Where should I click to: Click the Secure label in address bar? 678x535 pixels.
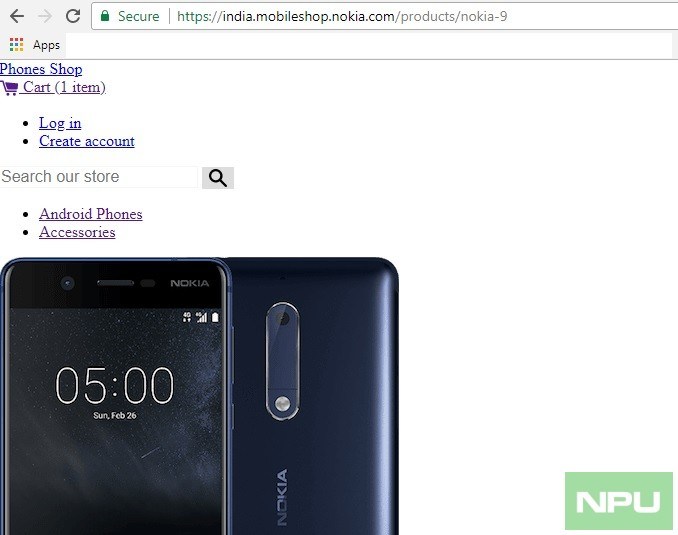coord(138,16)
